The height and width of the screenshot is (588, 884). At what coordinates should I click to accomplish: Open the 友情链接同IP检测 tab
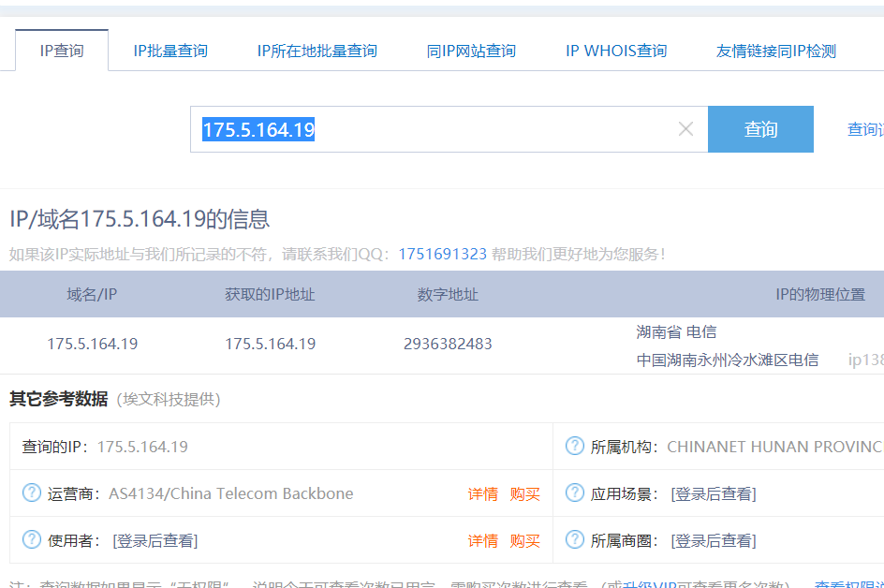coord(775,51)
